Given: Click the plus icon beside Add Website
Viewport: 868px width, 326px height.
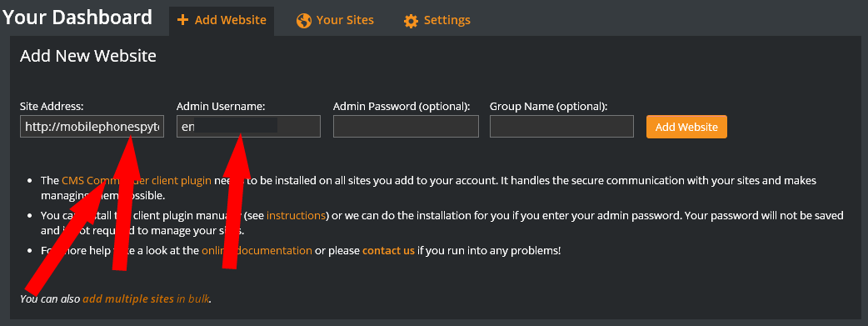Looking at the screenshot, I should point(182,20).
